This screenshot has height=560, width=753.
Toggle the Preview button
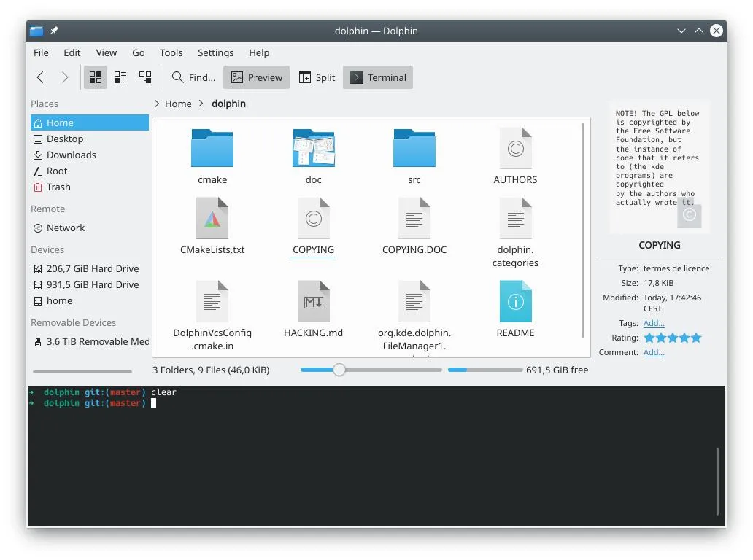click(256, 77)
